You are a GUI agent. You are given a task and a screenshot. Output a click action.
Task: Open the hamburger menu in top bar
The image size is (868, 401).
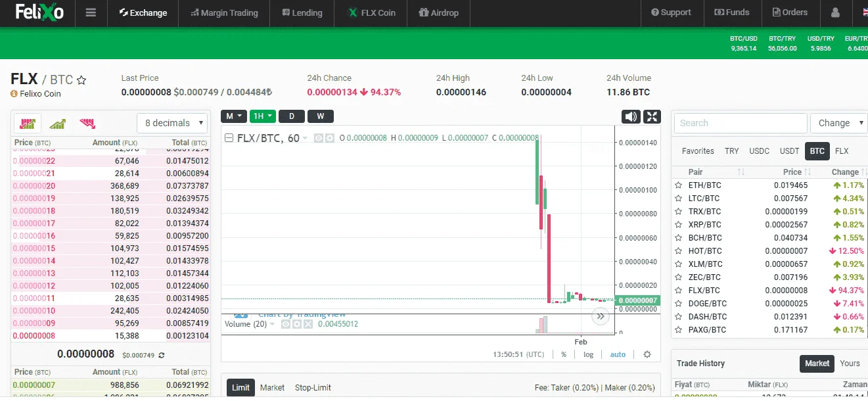point(91,12)
